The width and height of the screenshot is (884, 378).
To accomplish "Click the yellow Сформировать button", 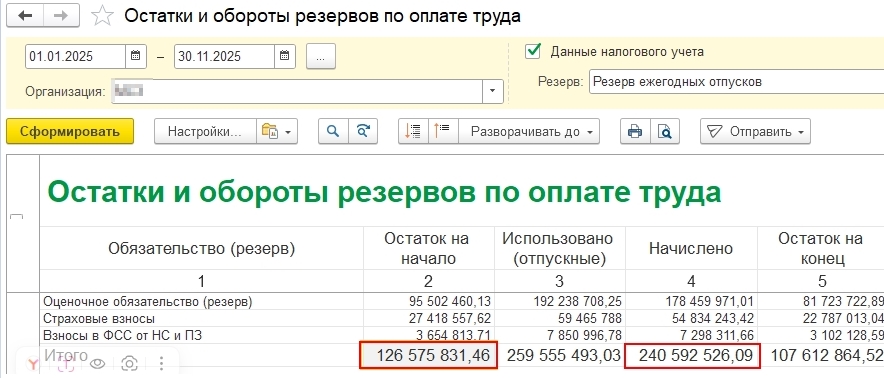I will [70, 131].
